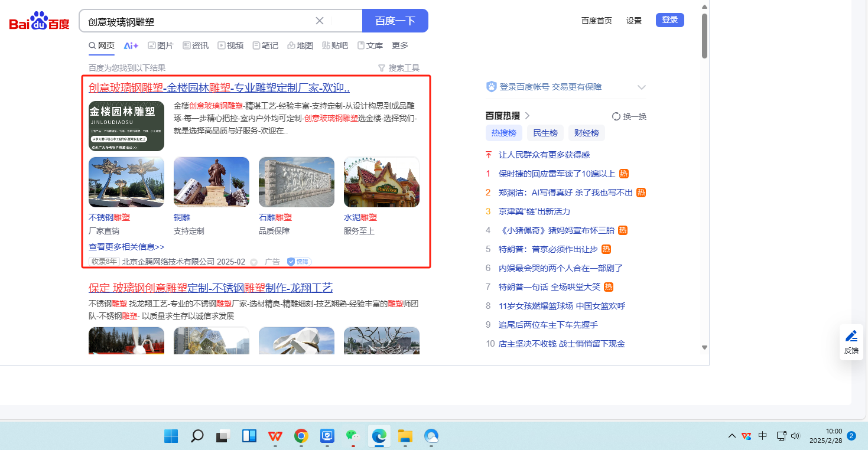This screenshot has height=450, width=868.
Task: Click the clear X in the search box
Action: 320,21
